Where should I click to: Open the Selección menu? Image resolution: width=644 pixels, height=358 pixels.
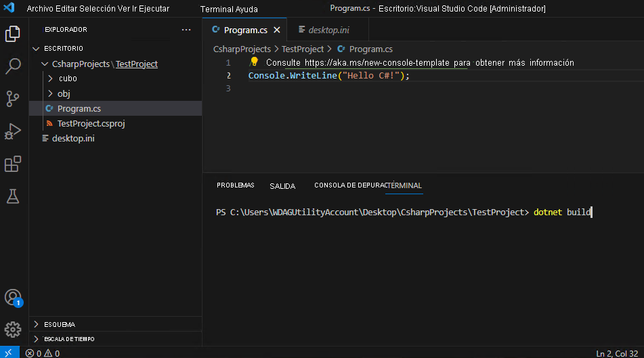(x=97, y=9)
